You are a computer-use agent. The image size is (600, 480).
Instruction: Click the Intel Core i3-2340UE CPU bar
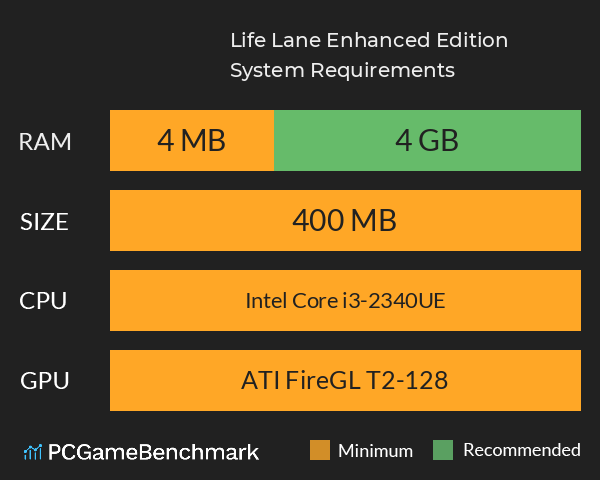tap(345, 300)
